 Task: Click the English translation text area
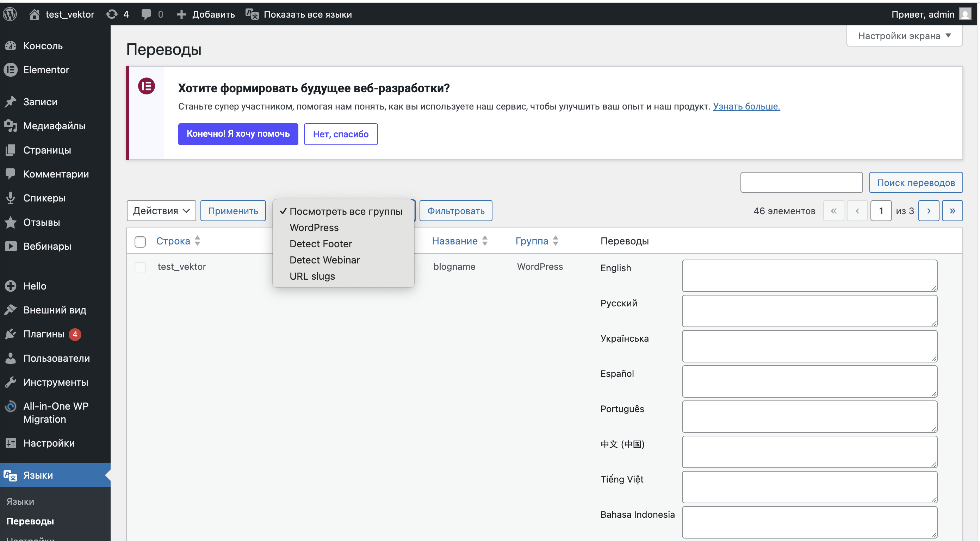coord(809,275)
